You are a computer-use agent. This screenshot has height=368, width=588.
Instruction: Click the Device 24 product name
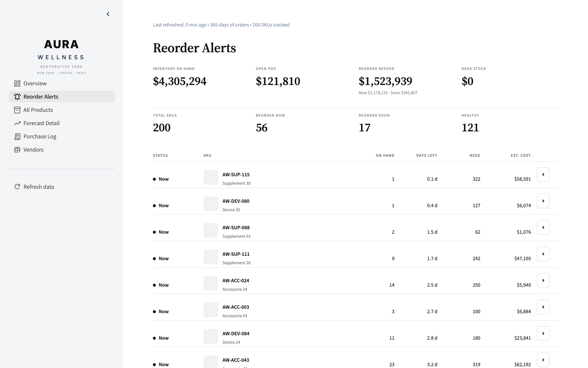pyautogui.click(x=231, y=342)
